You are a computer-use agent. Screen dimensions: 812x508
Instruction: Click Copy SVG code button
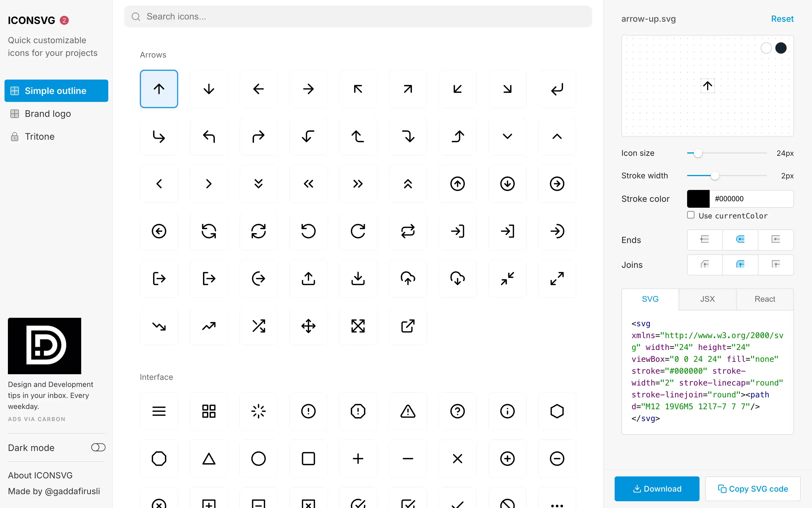[753, 489]
